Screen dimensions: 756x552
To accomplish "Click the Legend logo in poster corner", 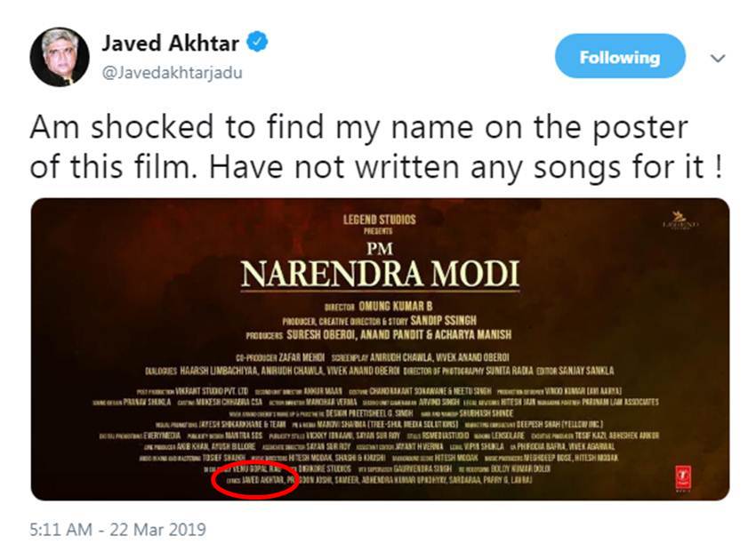I will 680,220.
